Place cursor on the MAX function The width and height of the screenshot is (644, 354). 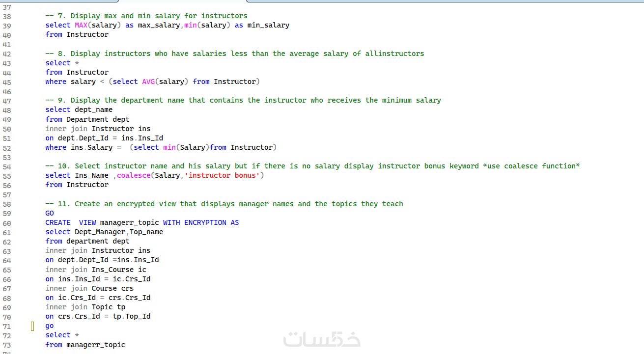click(81, 25)
